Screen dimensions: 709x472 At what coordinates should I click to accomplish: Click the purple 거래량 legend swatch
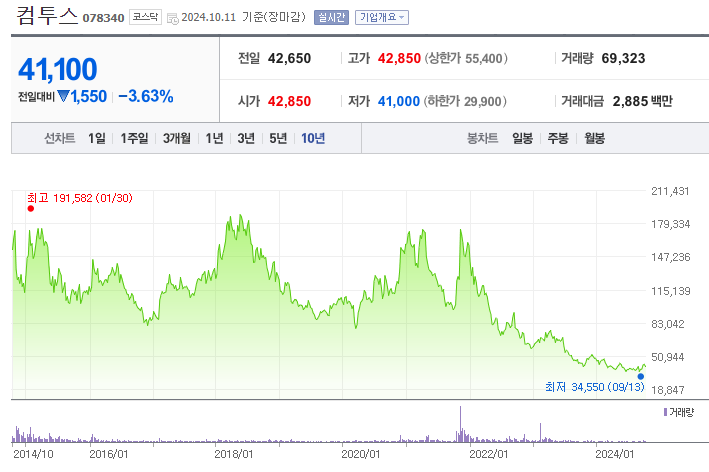[666, 412]
